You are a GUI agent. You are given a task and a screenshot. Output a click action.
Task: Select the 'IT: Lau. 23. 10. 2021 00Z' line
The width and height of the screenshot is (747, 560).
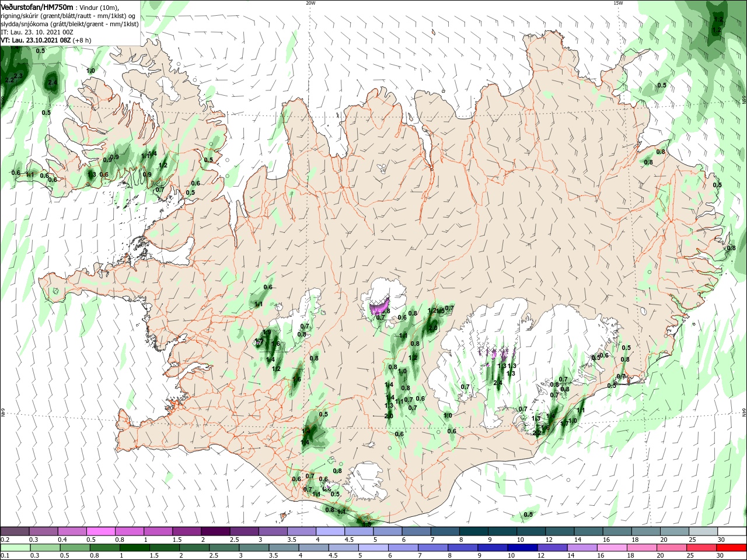coord(37,32)
